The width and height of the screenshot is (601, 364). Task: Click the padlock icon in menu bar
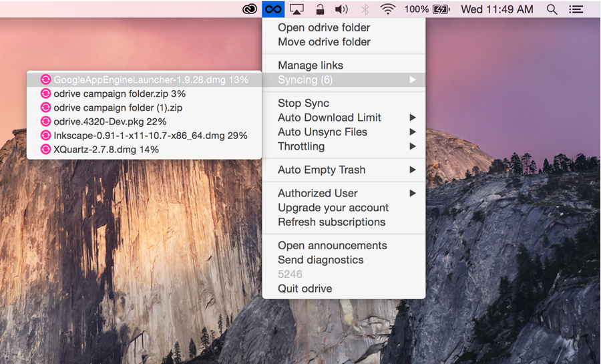pyautogui.click(x=320, y=9)
